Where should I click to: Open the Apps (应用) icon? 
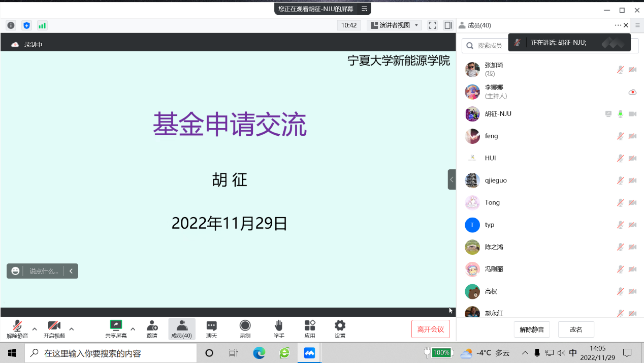pos(310,329)
